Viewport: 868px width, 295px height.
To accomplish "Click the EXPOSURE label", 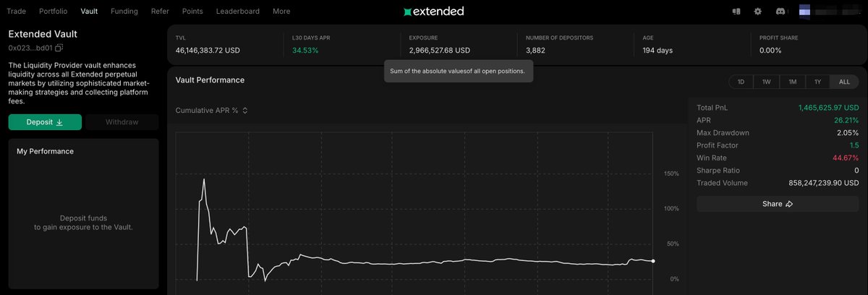I will [x=423, y=38].
